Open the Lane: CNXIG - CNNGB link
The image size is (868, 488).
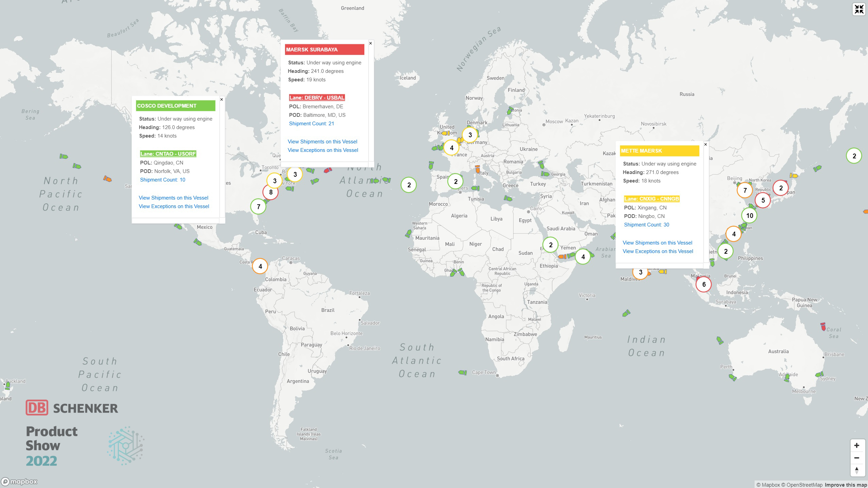[x=652, y=199]
